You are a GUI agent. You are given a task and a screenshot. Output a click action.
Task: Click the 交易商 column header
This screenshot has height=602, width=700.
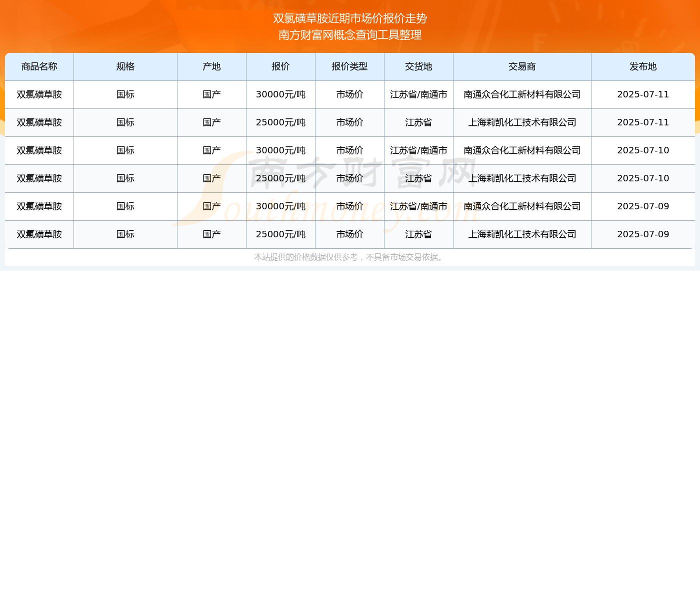click(522, 66)
